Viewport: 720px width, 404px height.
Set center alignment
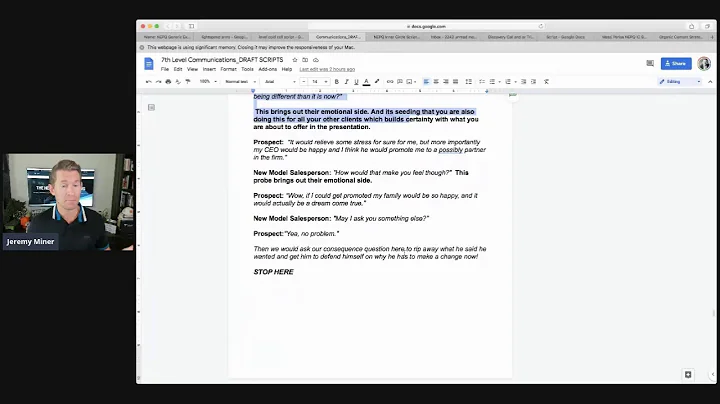tap(436, 82)
